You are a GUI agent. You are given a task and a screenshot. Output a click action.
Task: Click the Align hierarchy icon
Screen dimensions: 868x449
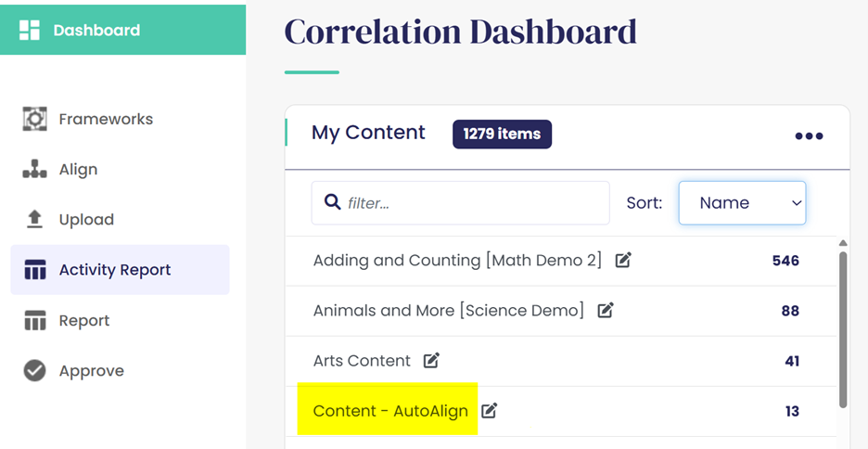(34, 170)
